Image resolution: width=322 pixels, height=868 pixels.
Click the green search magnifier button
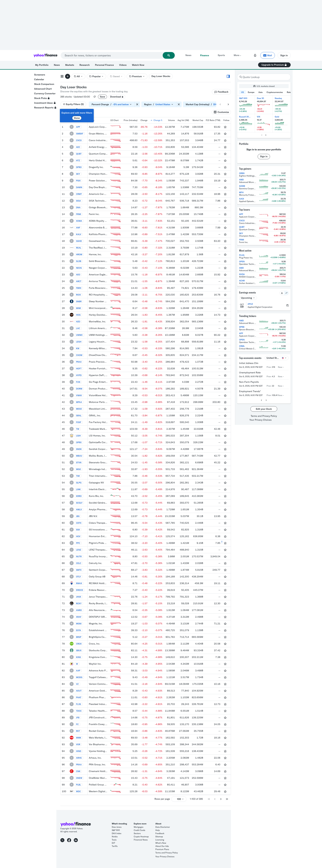point(168,55)
